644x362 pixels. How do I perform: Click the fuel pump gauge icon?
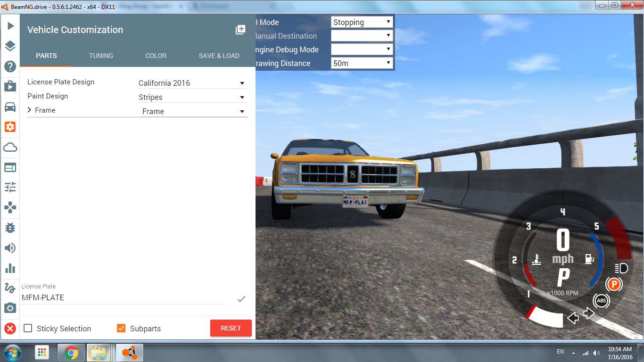point(589,258)
